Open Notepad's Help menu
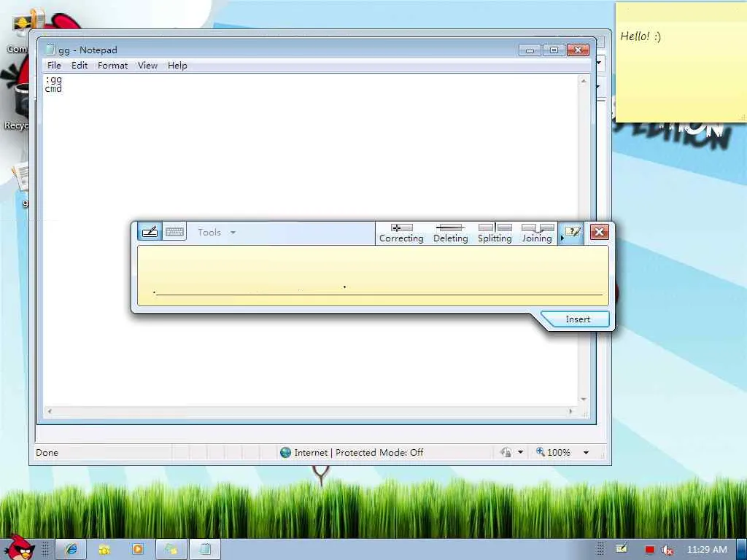Image resolution: width=747 pixels, height=560 pixels. (177, 65)
